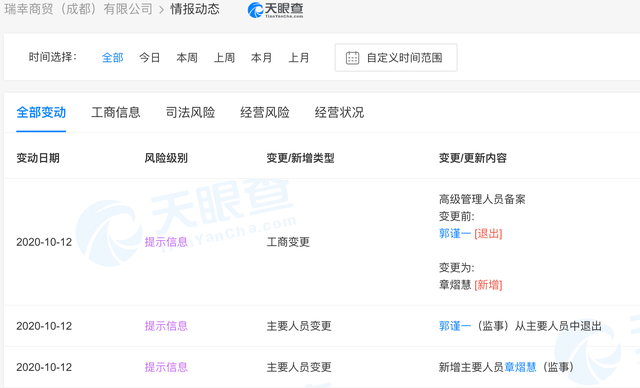The image size is (640, 388).
Task: Open the 章熠慧 link in the last row
Action: (x=520, y=367)
